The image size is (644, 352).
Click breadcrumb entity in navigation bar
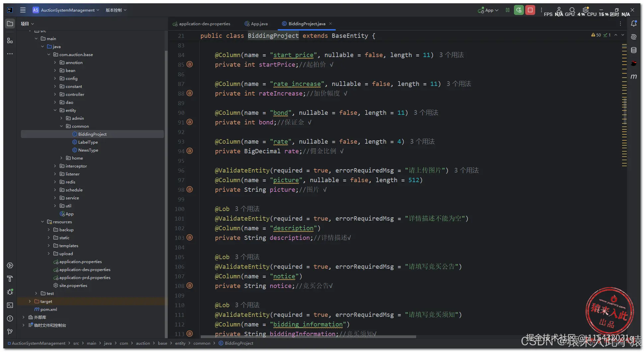[180, 343]
